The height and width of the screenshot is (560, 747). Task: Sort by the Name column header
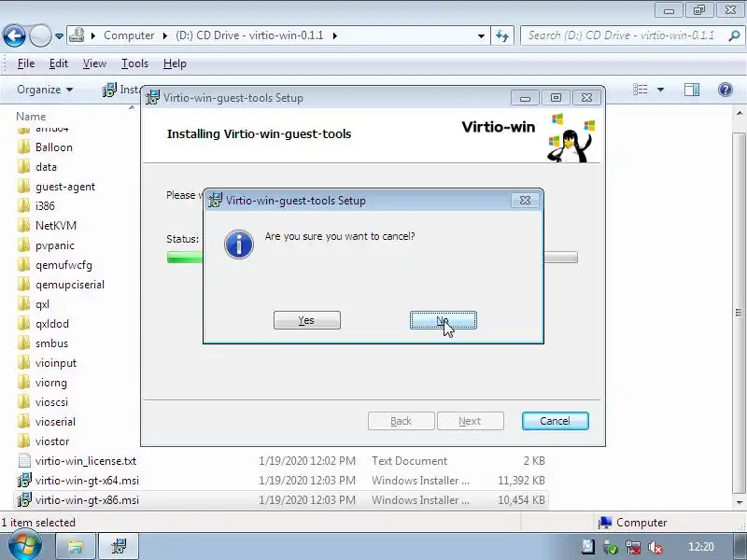(31, 117)
